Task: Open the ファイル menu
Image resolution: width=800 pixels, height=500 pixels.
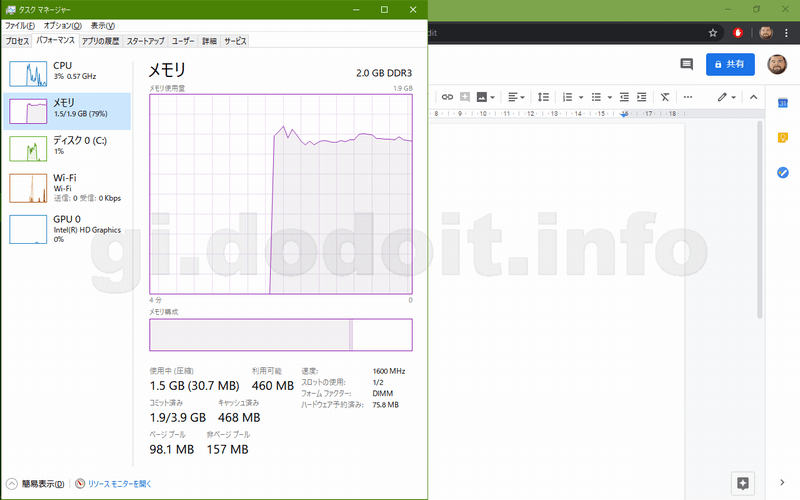Action: (x=19, y=26)
